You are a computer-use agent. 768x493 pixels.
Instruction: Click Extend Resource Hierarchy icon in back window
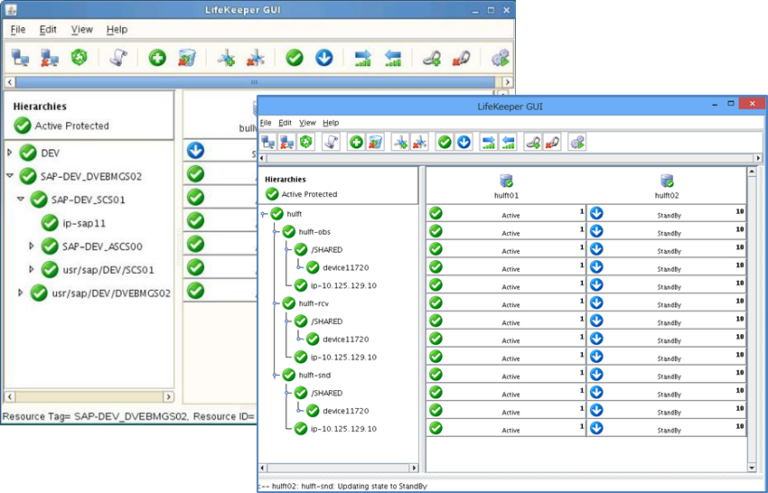[x=363, y=58]
